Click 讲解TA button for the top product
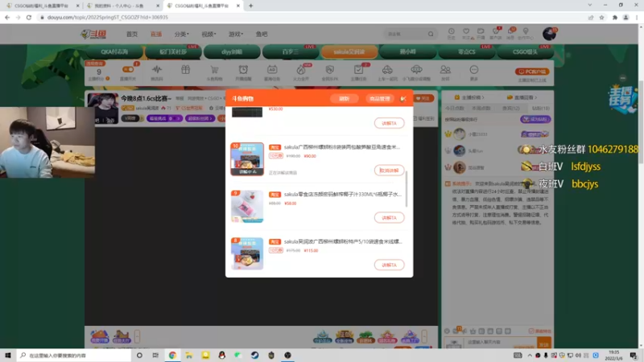This screenshot has height=362, width=644. (389, 123)
